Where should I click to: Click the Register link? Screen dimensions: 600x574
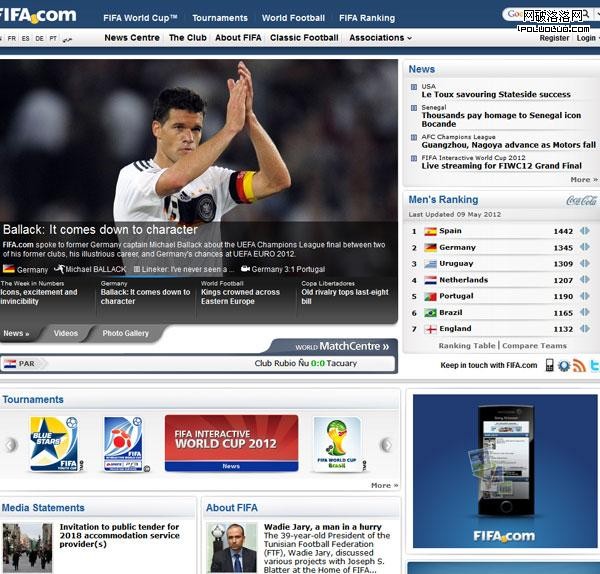coord(554,38)
